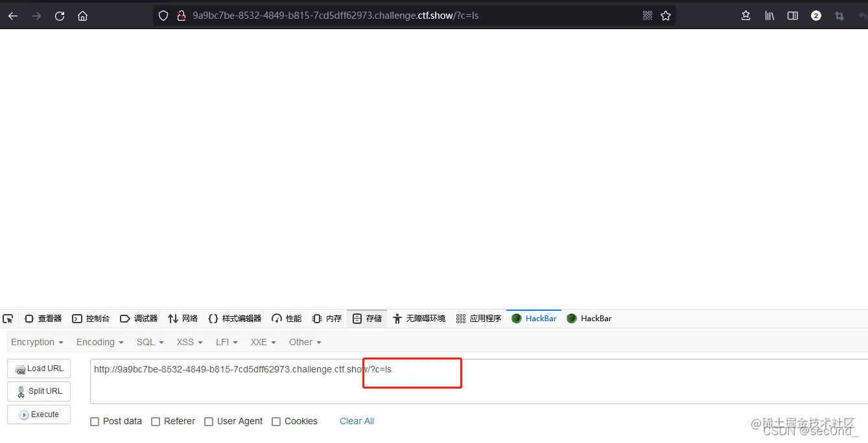
Task: Open the 内存 memory tab
Action: point(327,319)
